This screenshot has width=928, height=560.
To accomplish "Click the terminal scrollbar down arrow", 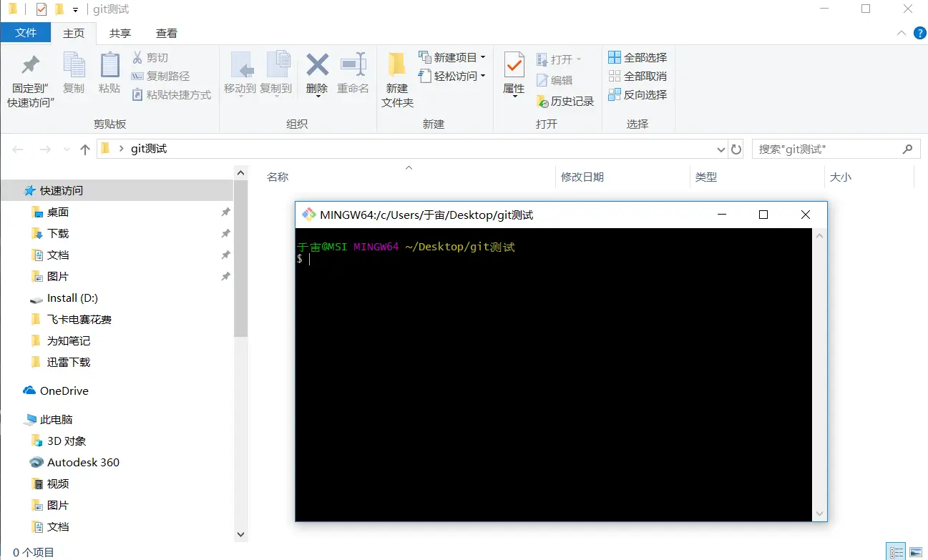I will [x=820, y=514].
